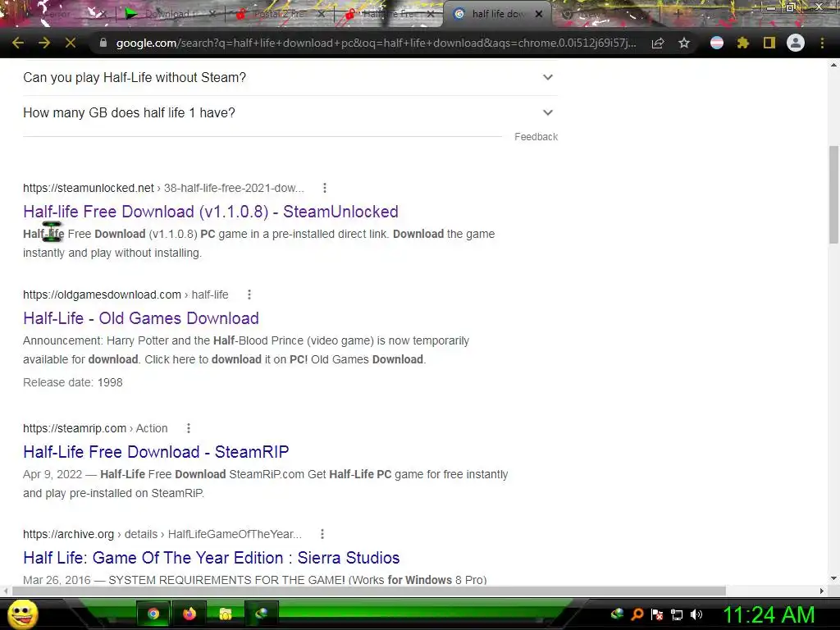840x630 pixels.
Task: Switch to the 'Postal 2 Fre' tab
Action: (279, 14)
